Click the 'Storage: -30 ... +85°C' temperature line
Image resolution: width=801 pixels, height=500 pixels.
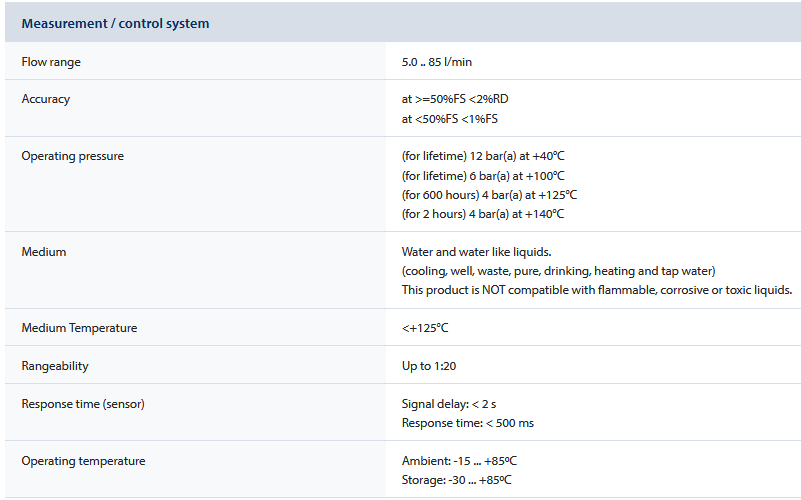457,480
